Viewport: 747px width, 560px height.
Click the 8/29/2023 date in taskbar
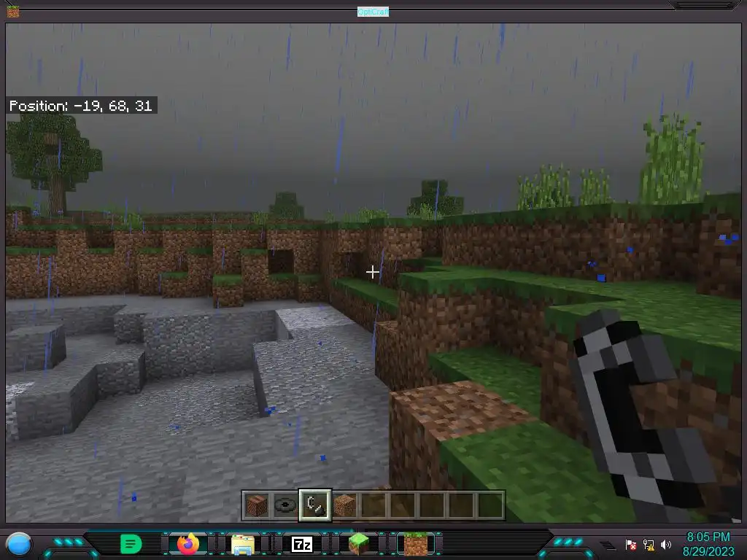tap(708, 551)
